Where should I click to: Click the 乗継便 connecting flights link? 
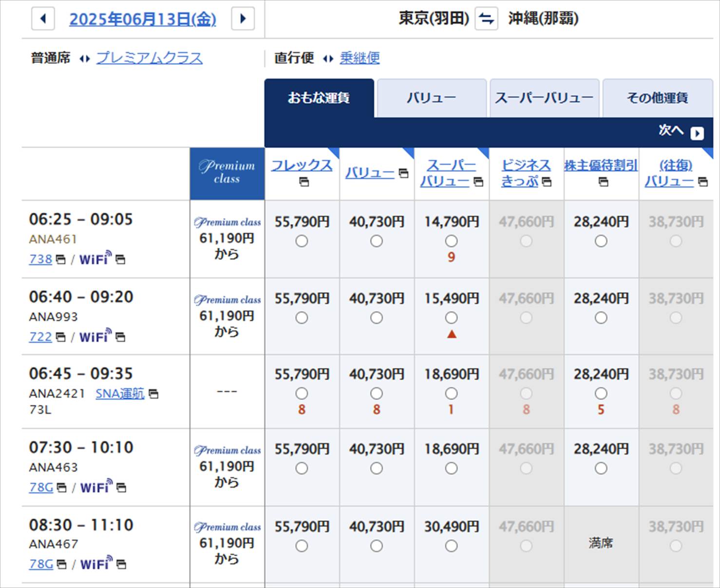[360, 58]
